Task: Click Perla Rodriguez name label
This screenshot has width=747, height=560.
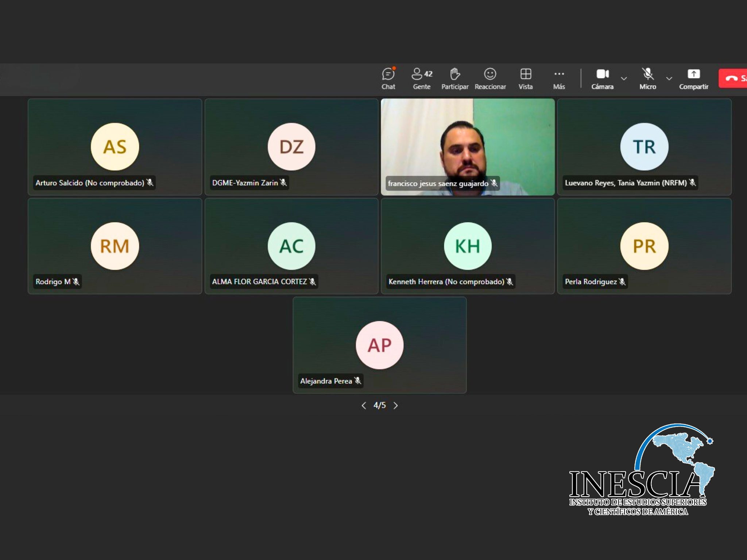Action: (591, 281)
